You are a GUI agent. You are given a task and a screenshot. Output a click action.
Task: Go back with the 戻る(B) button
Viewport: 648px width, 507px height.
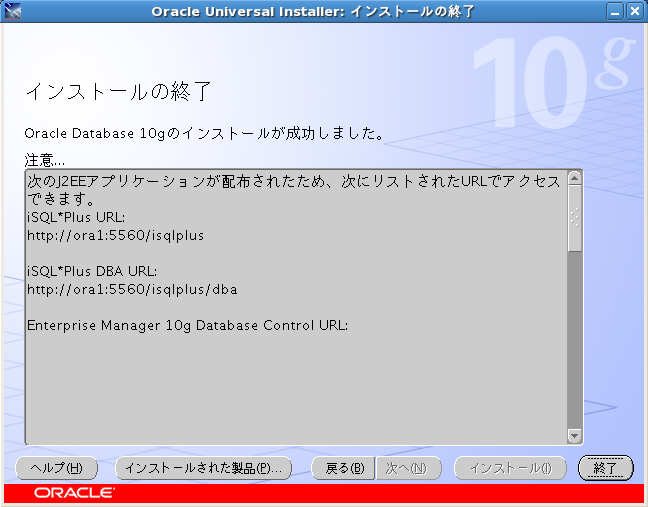pos(343,468)
